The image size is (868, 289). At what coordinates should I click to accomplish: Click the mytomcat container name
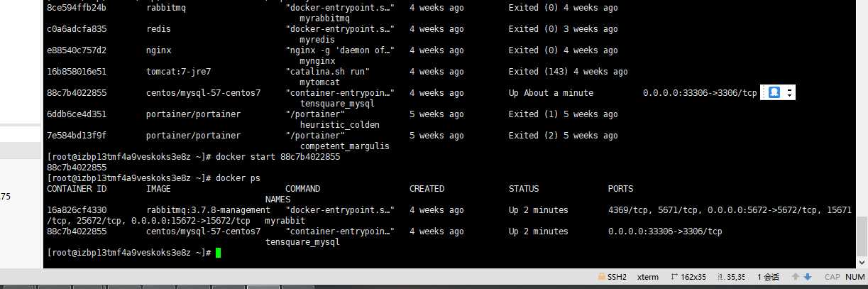tap(320, 82)
